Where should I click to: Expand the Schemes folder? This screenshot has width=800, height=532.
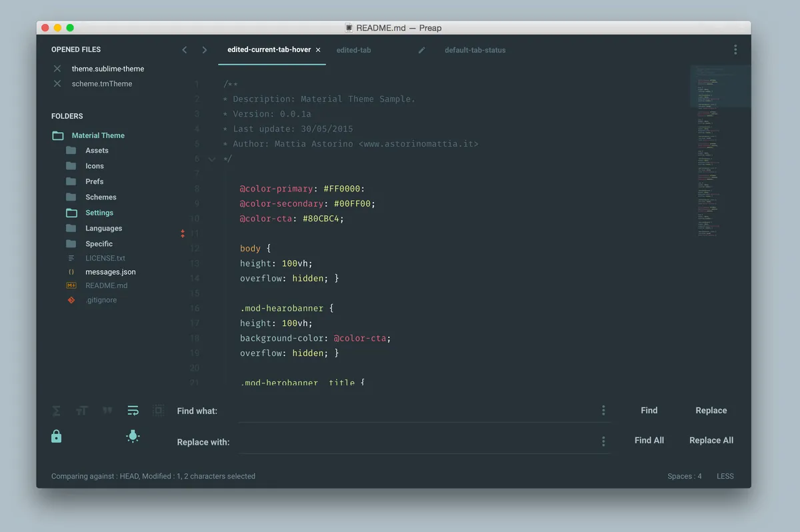tap(71, 197)
